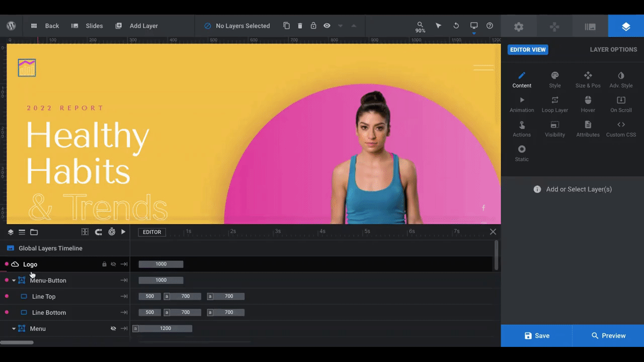The height and width of the screenshot is (362, 644).
Task: Click the Logo row's end-arrow icon
Action: (x=124, y=264)
